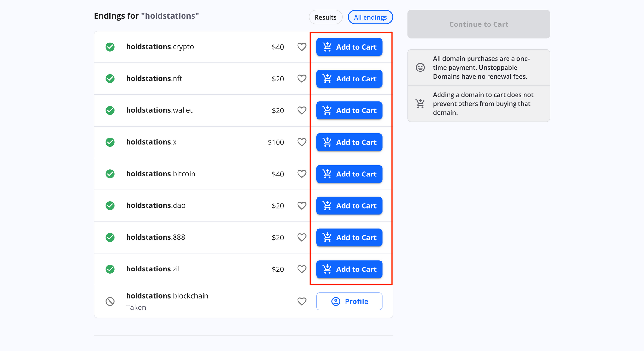Click the holdstations.wallet domain name

(159, 110)
